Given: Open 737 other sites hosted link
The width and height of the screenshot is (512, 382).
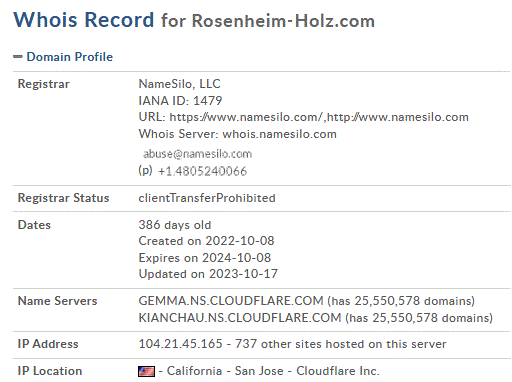Looking at the screenshot, I should pos(341,344).
